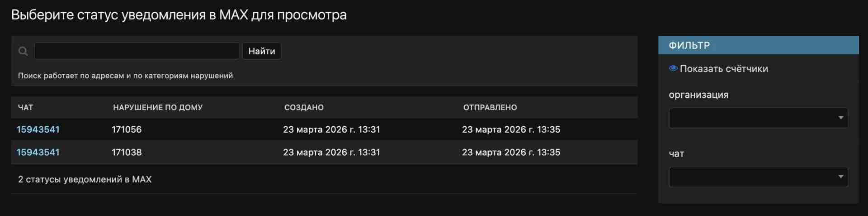Sort by the ОТПРАВЛЕНО column header
Screen dimensions: 868x216
(x=490, y=107)
